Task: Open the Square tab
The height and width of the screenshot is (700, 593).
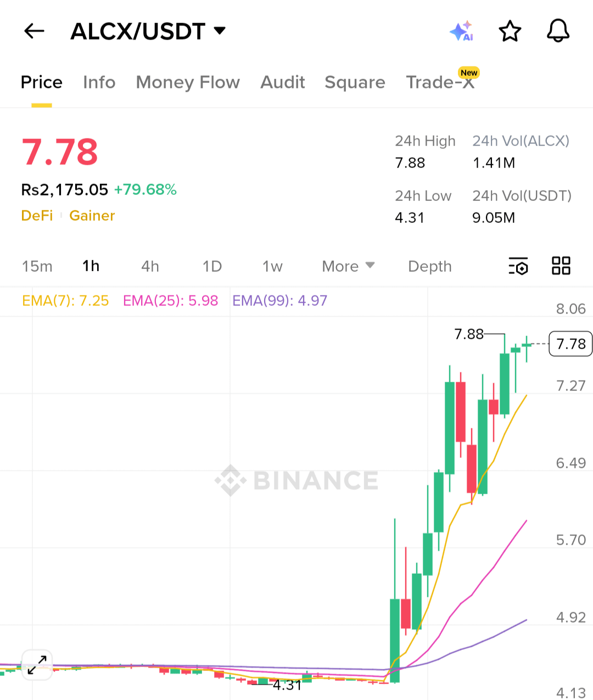Action: [x=355, y=82]
